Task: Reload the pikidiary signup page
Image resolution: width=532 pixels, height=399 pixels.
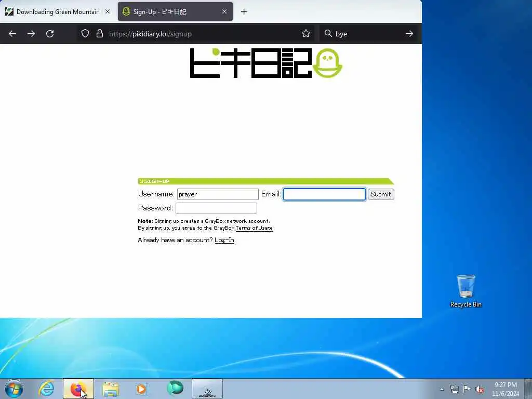Action: [50, 34]
